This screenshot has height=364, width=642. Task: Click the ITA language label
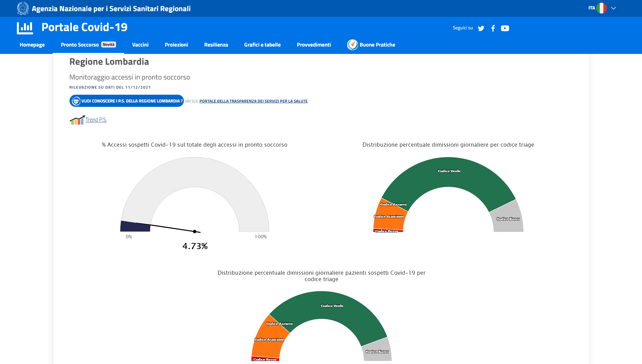click(592, 8)
